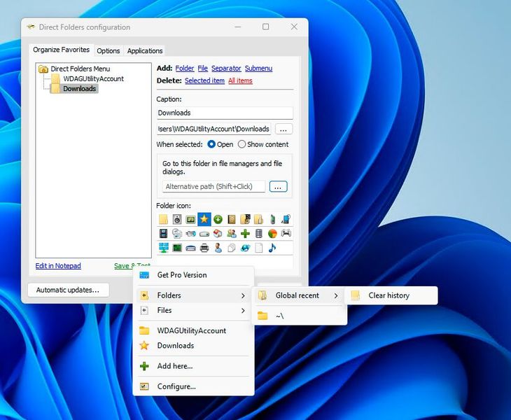The height and width of the screenshot is (420, 511).
Task: Click into the Alternative path field
Action: tap(213, 187)
